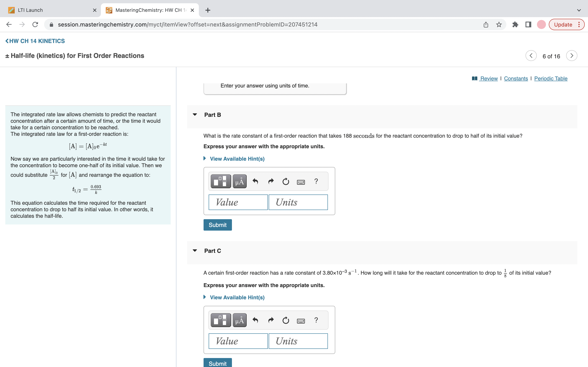Click the Part C Units input field

point(298,341)
